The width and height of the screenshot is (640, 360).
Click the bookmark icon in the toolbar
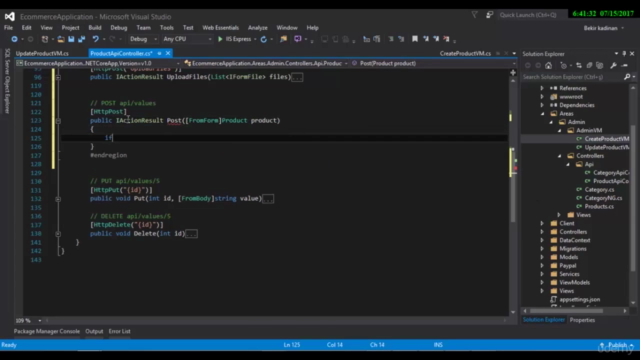[415, 39]
